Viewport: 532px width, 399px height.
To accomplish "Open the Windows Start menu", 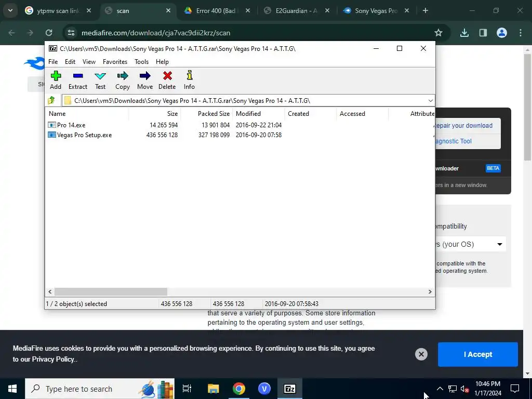I will [x=12, y=389].
